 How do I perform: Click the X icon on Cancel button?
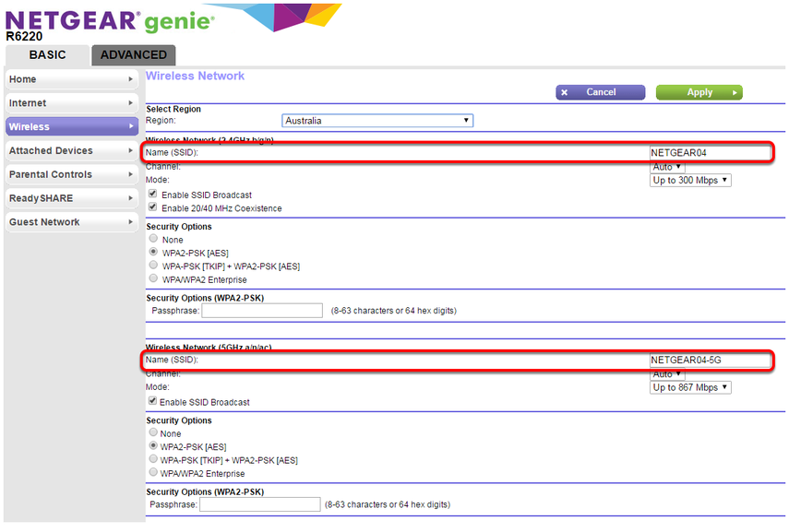(565, 92)
